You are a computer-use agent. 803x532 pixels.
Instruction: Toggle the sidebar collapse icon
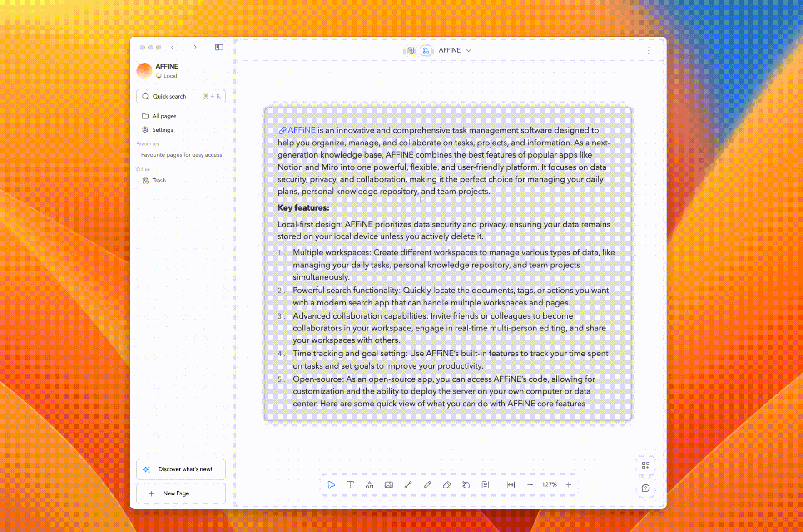[x=219, y=47]
